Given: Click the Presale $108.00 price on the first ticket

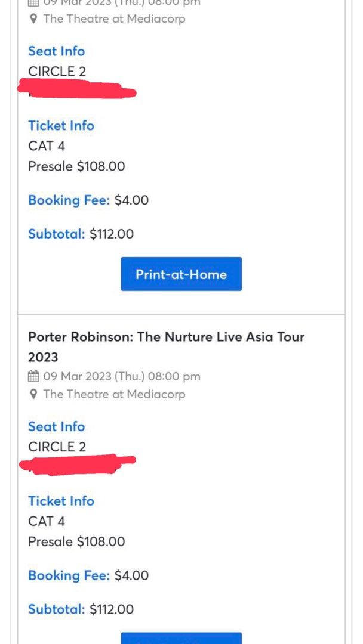Looking at the screenshot, I should (x=76, y=166).
